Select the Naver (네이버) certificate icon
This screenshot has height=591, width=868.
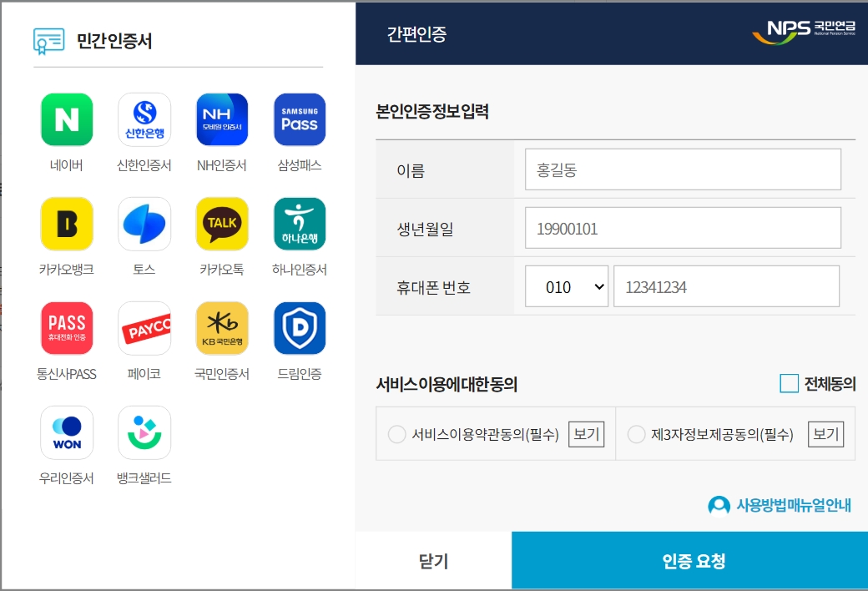(x=67, y=119)
